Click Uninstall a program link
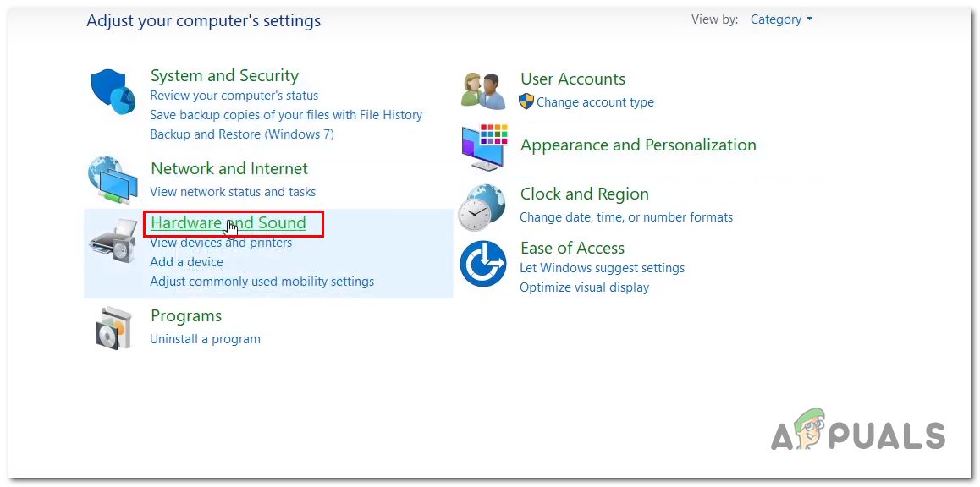The height and width of the screenshot is (487, 980). pyautogui.click(x=206, y=339)
